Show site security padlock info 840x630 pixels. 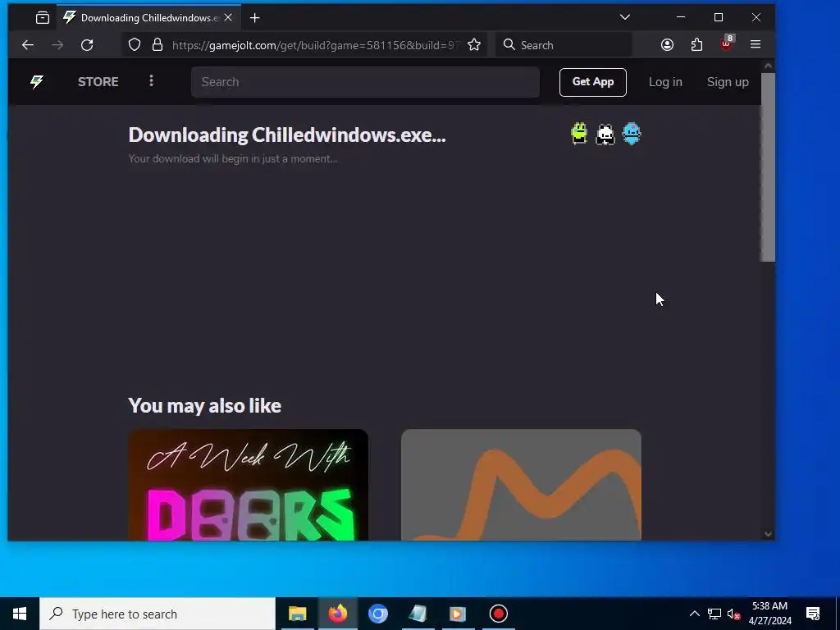(x=157, y=45)
